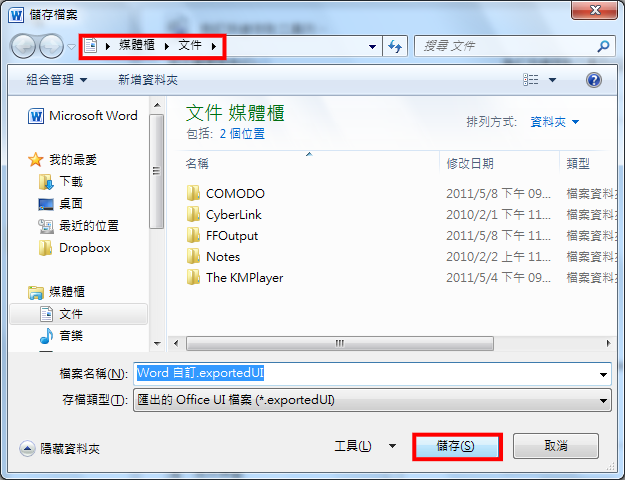Expand the view options arrow

(x=552, y=80)
